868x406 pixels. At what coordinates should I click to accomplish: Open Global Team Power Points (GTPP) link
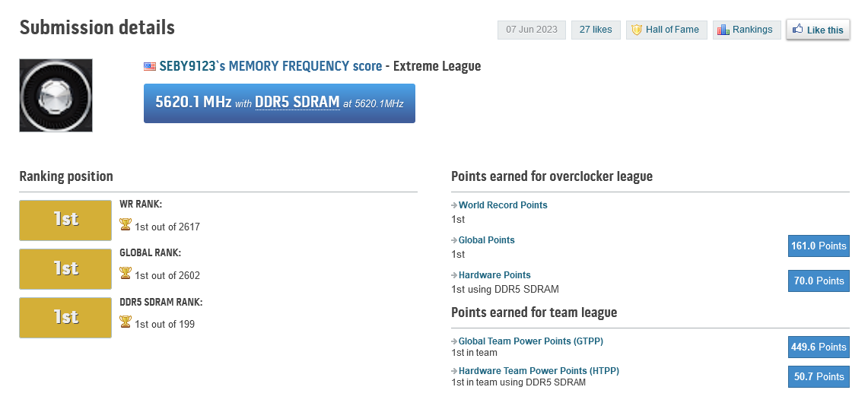(x=530, y=341)
